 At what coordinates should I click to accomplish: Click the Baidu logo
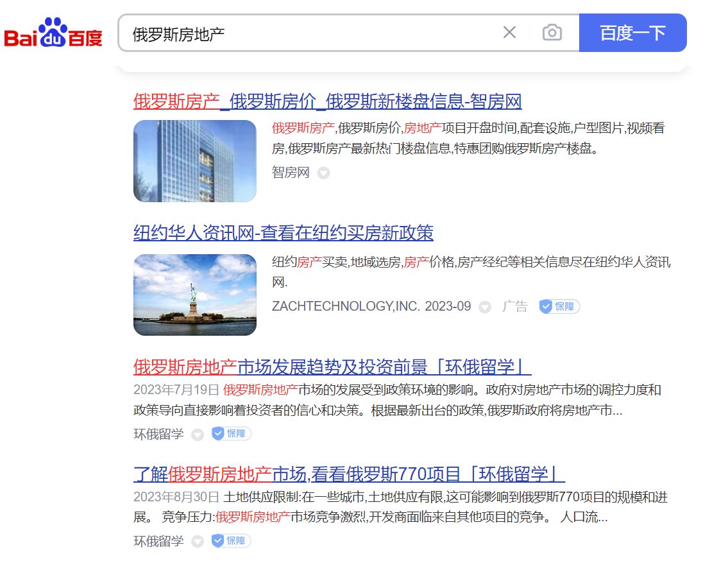pos(53,34)
